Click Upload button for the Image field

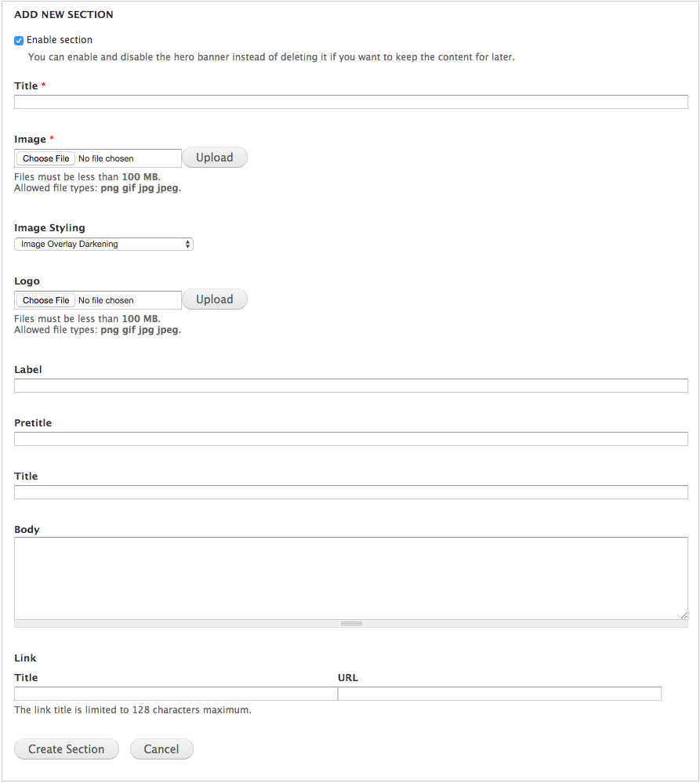214,158
